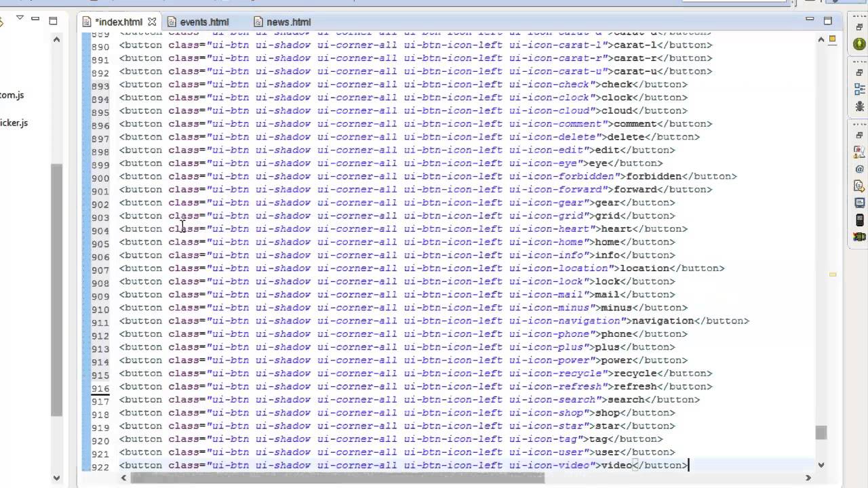Image resolution: width=868 pixels, height=488 pixels.
Task: Switch to the news.html tab
Action: point(289,22)
